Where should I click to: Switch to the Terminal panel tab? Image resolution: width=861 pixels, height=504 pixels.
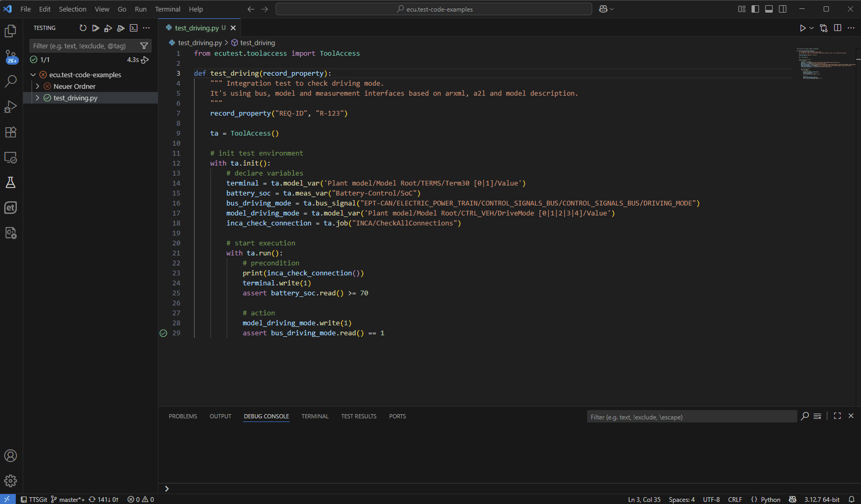(315, 416)
